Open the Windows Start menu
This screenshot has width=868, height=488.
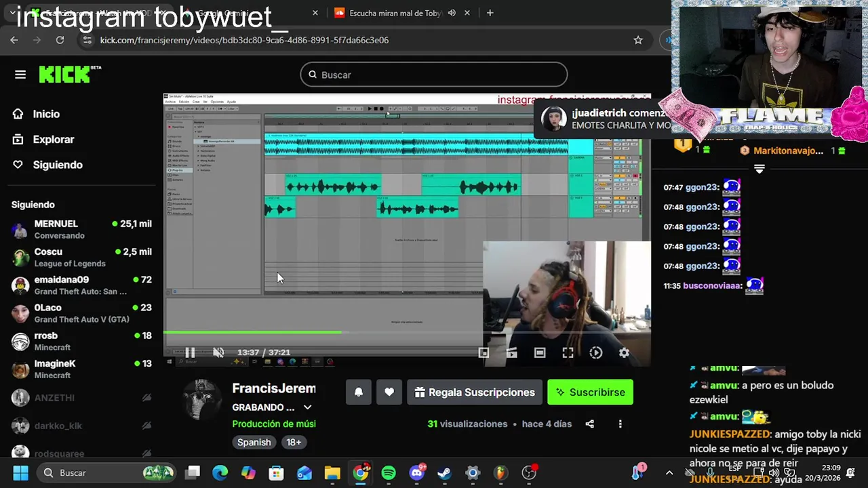click(x=20, y=472)
